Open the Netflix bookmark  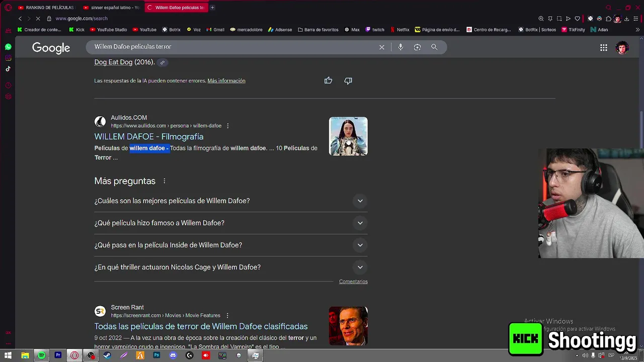pyautogui.click(x=399, y=30)
